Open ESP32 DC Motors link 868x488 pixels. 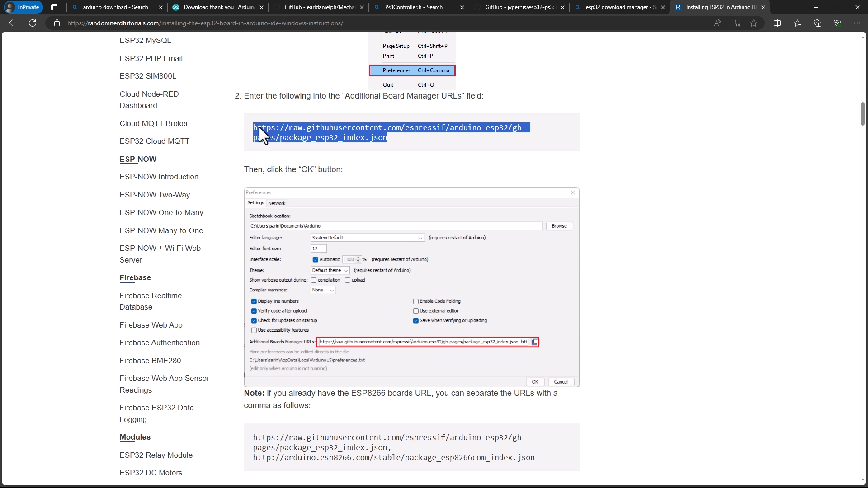(x=151, y=473)
